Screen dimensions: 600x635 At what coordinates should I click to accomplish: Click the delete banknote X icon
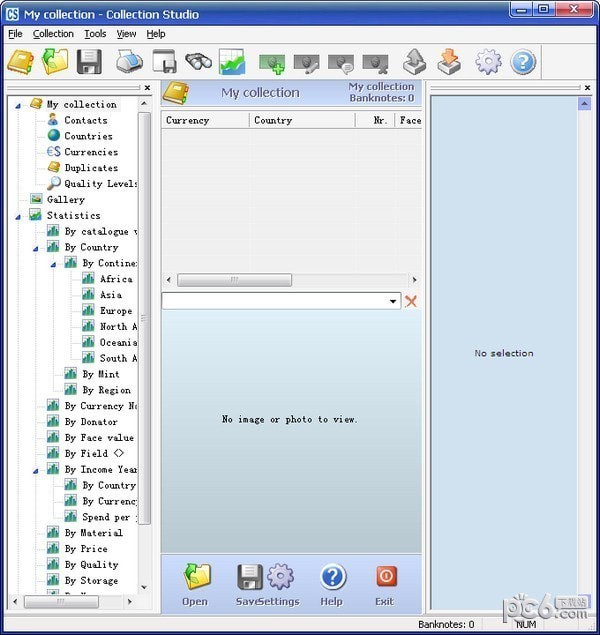click(x=375, y=64)
